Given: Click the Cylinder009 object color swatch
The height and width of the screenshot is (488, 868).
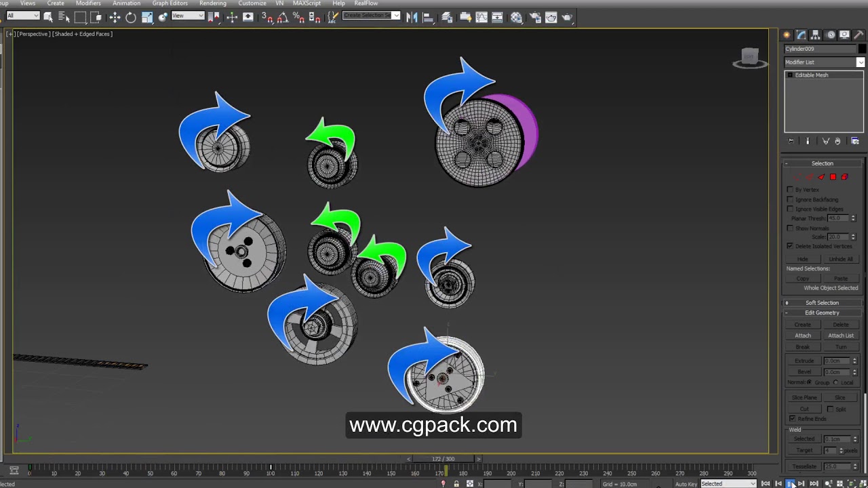Looking at the screenshot, I should [863, 49].
